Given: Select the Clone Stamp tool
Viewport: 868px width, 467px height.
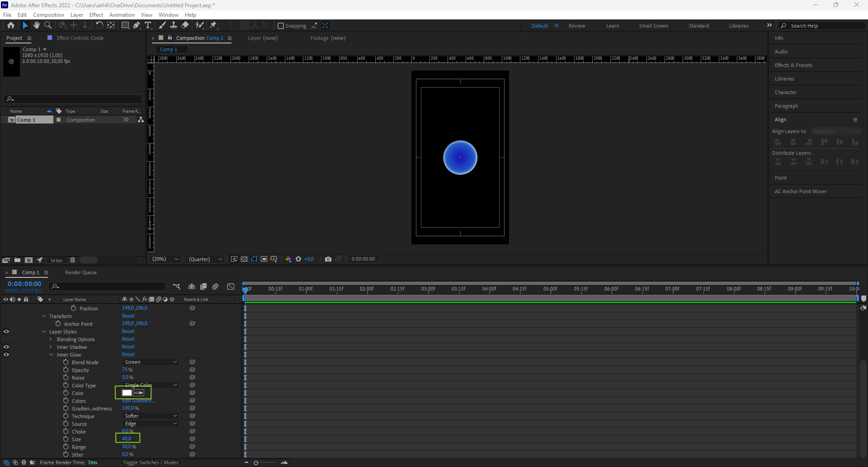Looking at the screenshot, I should 174,25.
